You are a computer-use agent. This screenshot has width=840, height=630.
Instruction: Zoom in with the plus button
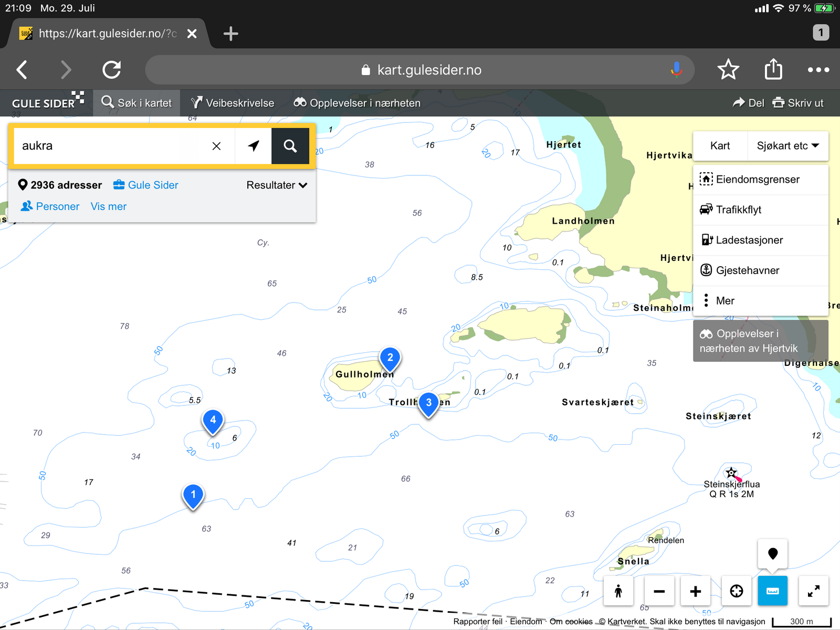point(695,591)
